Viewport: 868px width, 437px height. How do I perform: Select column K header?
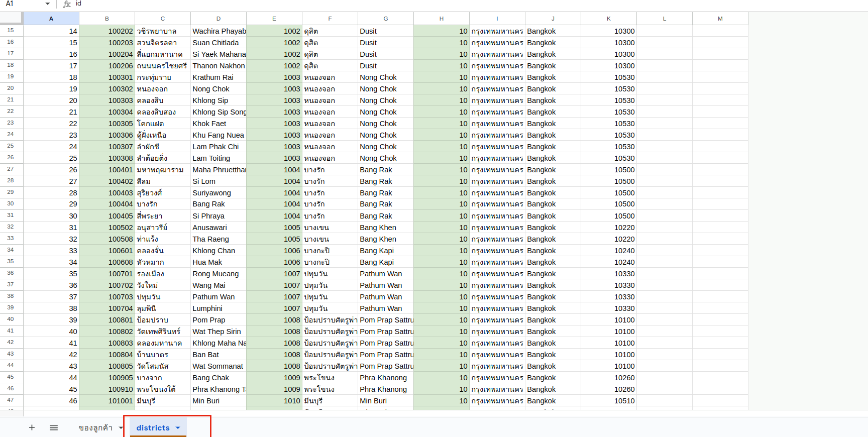pos(609,19)
